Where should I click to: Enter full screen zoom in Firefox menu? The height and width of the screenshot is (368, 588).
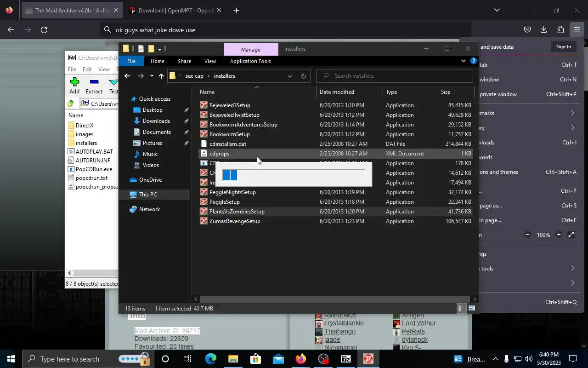(x=571, y=235)
